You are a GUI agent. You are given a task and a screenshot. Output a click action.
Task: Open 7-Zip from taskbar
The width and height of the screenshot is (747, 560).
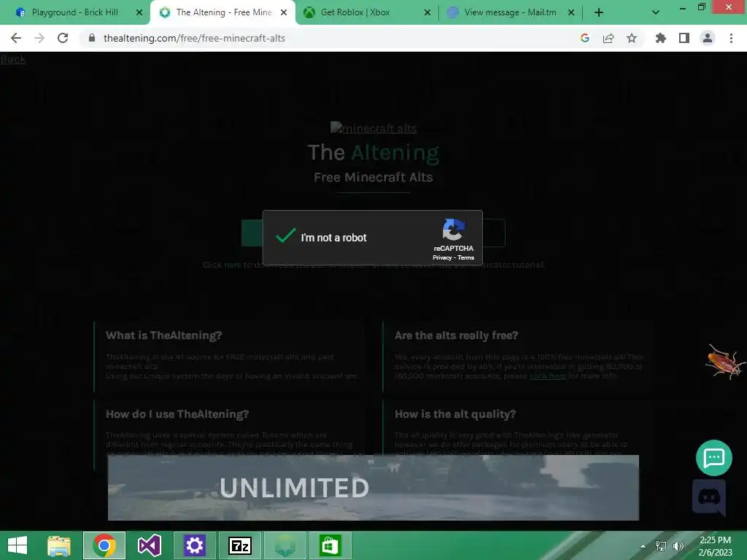tap(239, 545)
